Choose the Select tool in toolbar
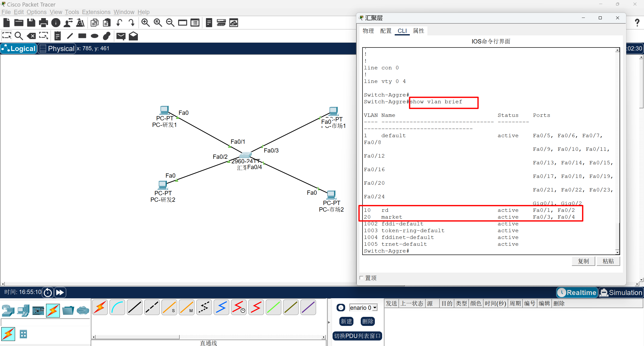The width and height of the screenshot is (644, 346). (x=7, y=36)
